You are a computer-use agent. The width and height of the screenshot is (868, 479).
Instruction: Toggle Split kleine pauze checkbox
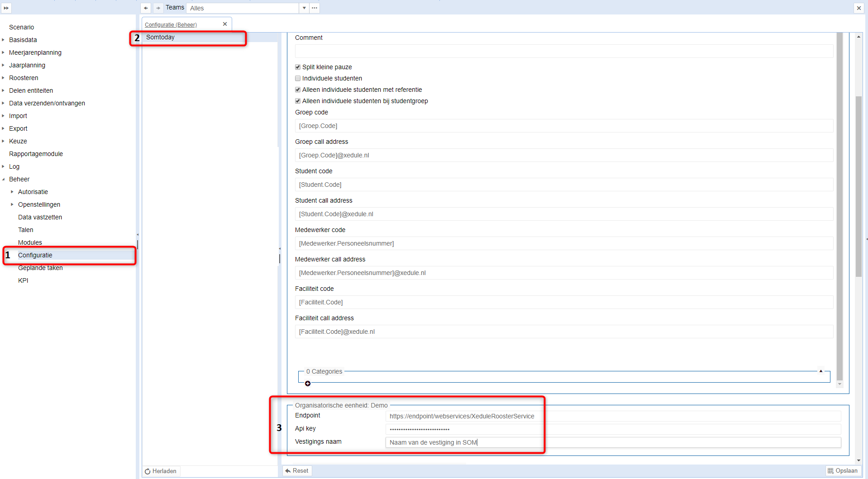click(298, 67)
